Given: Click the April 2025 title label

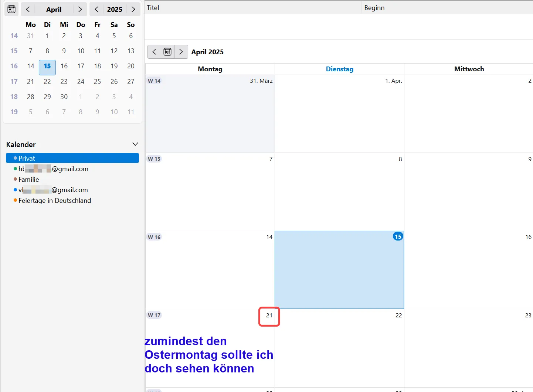Looking at the screenshot, I should 207,52.
